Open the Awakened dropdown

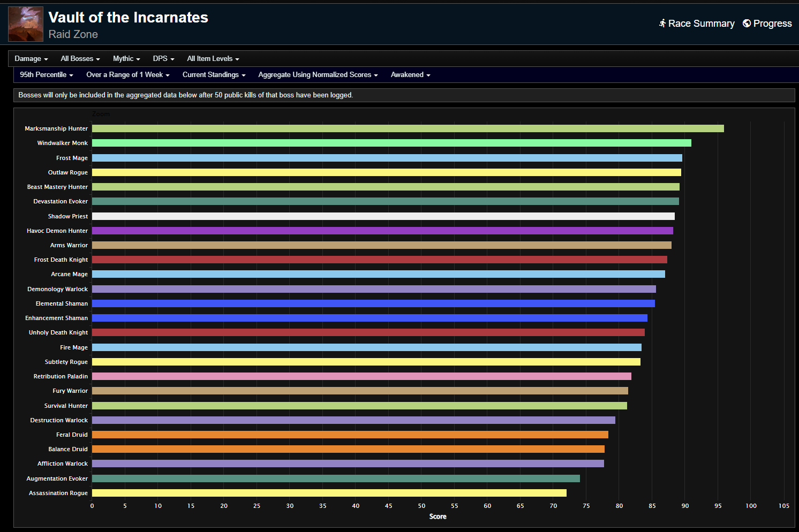(411, 75)
